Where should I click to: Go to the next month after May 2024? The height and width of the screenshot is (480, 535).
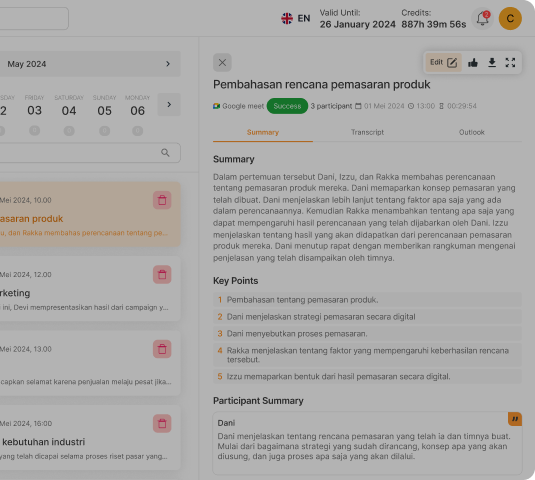click(168, 64)
